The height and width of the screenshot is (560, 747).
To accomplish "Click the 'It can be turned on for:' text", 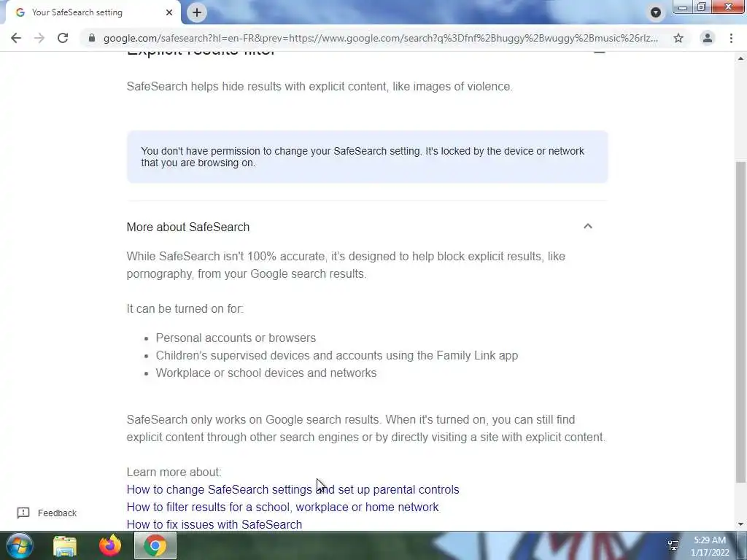I will pos(185,308).
